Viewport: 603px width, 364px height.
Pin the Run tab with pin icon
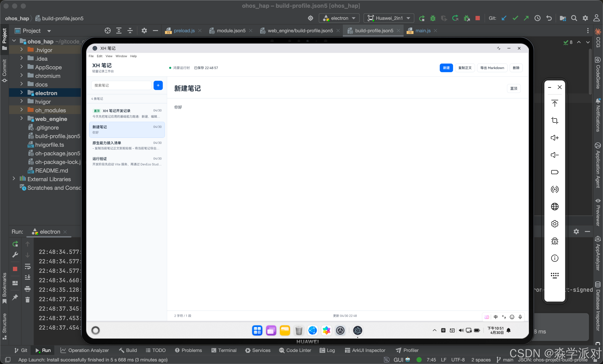[15, 297]
